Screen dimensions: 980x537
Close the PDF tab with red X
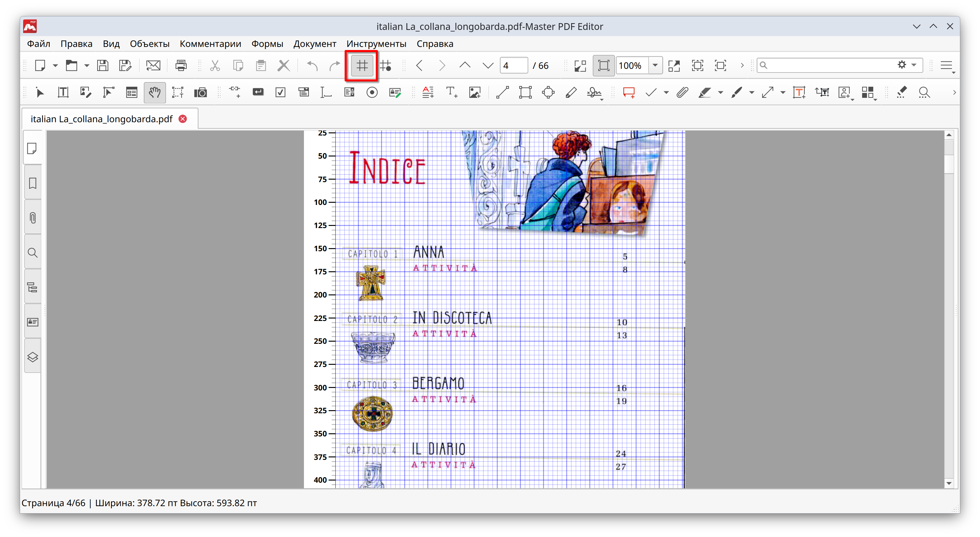[183, 119]
